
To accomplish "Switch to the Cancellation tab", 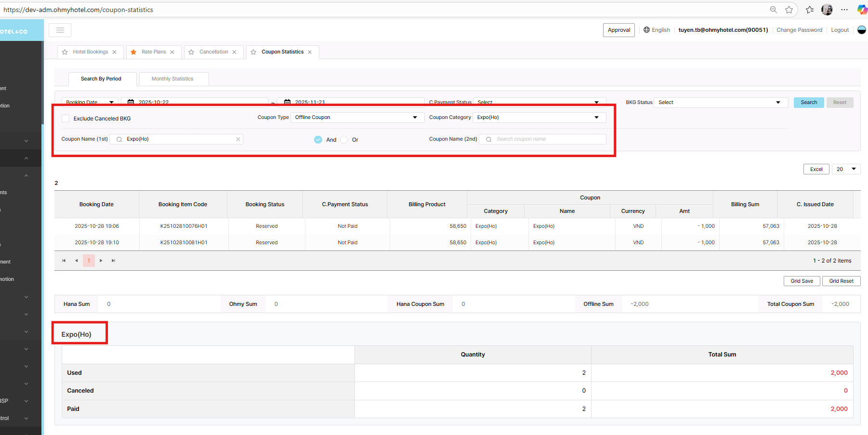I will click(213, 52).
